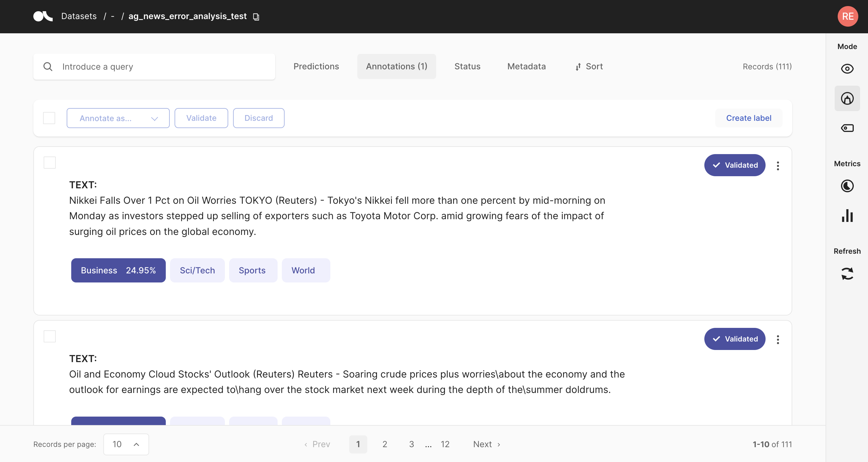The width and height of the screenshot is (868, 462).
Task: Click the 1-10 of 111 text
Action: (772, 444)
